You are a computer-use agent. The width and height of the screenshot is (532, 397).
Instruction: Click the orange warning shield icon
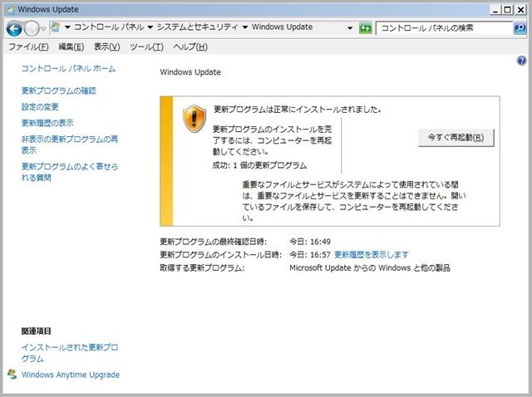(195, 119)
